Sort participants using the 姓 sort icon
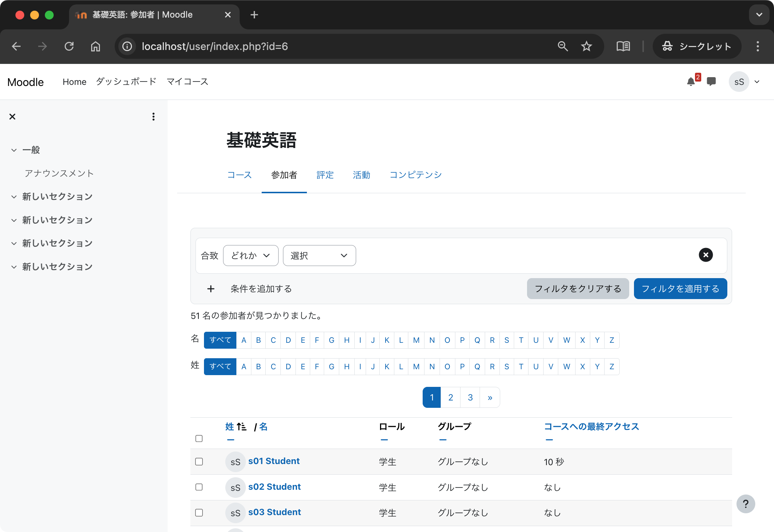This screenshot has height=532, width=774. click(x=241, y=427)
